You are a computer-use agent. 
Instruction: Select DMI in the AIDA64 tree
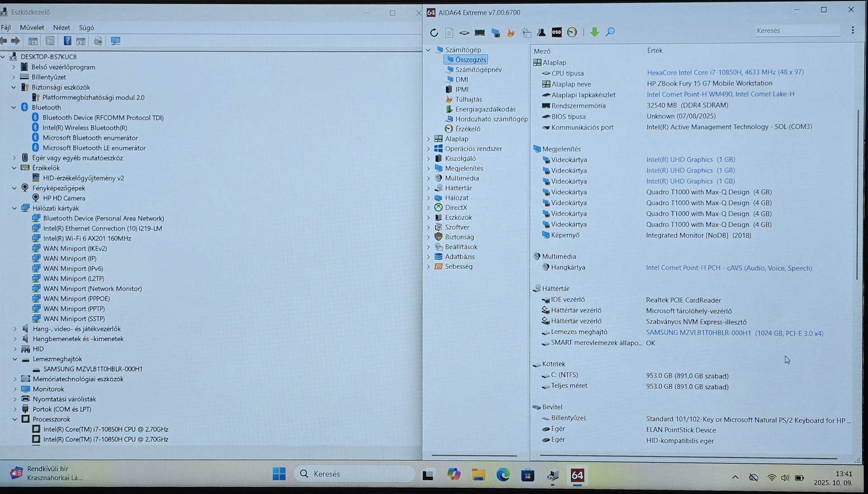click(461, 80)
